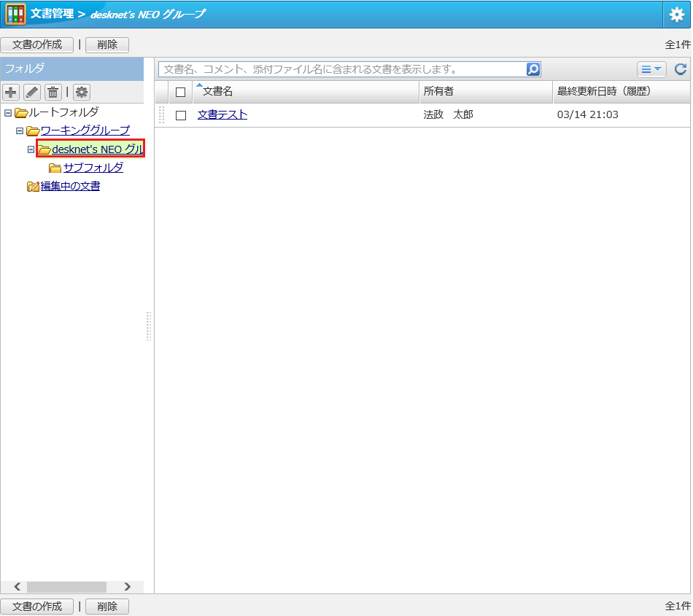The image size is (693, 616).
Task: Open the list view options dropdown
Action: click(x=651, y=69)
